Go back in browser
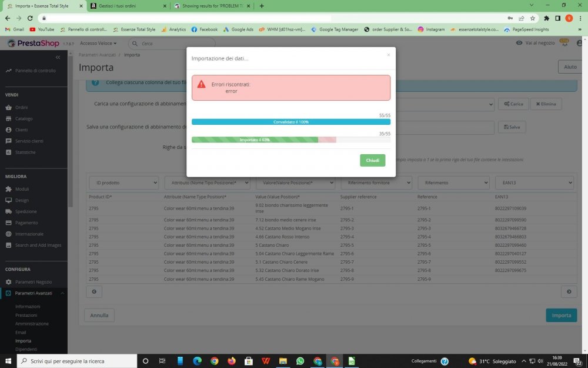Screen dimensions: 588x368 pos(8,18)
